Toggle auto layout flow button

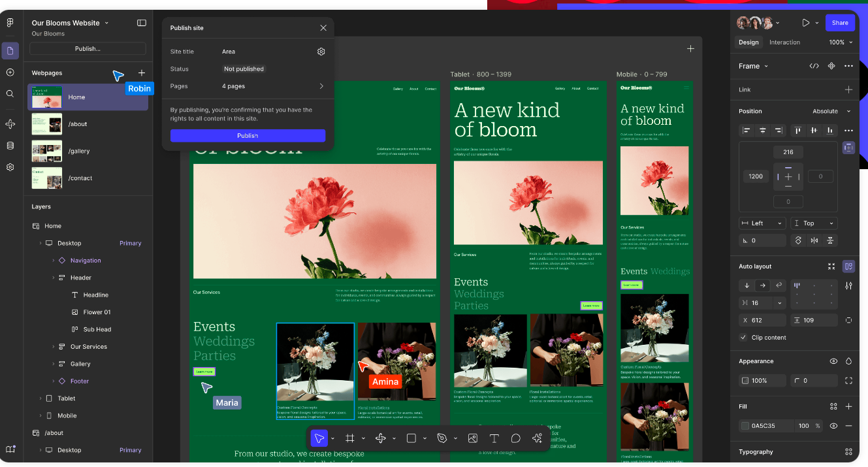point(848,266)
